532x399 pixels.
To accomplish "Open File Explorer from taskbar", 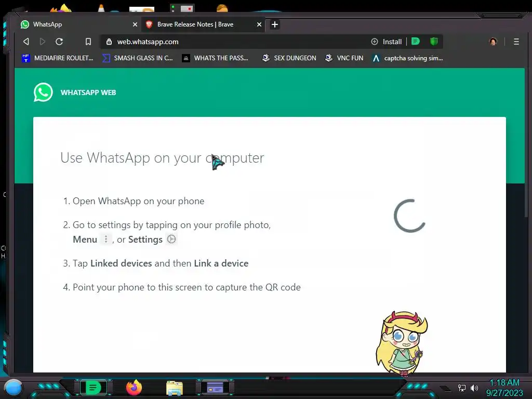I will click(175, 388).
